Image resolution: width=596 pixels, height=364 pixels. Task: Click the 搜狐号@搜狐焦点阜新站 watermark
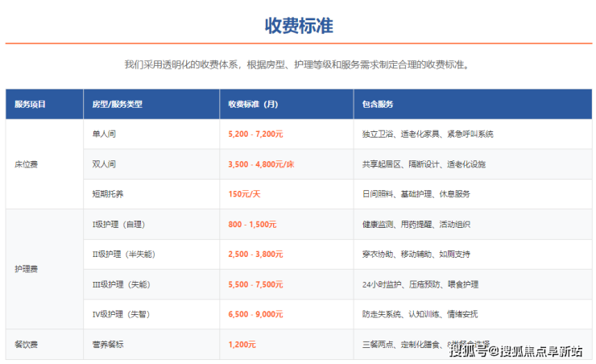click(x=515, y=350)
